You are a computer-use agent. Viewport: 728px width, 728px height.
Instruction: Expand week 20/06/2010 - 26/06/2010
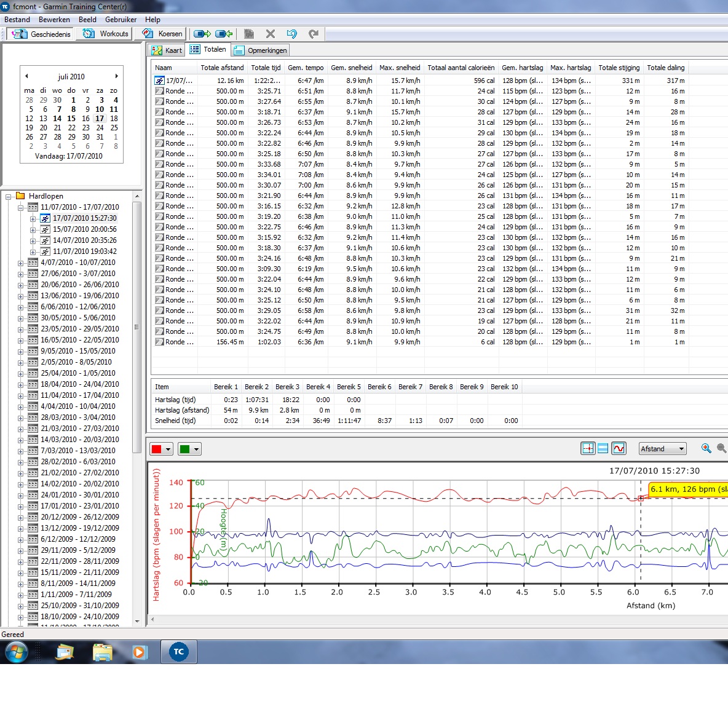[x=20, y=285]
